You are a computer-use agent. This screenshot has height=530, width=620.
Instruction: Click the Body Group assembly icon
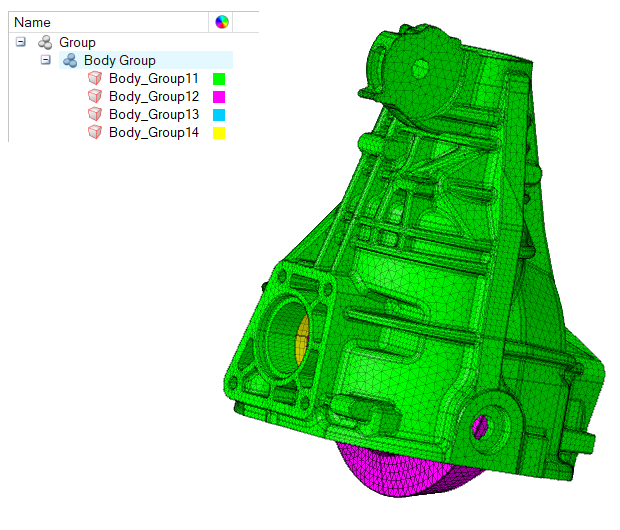[x=70, y=61]
